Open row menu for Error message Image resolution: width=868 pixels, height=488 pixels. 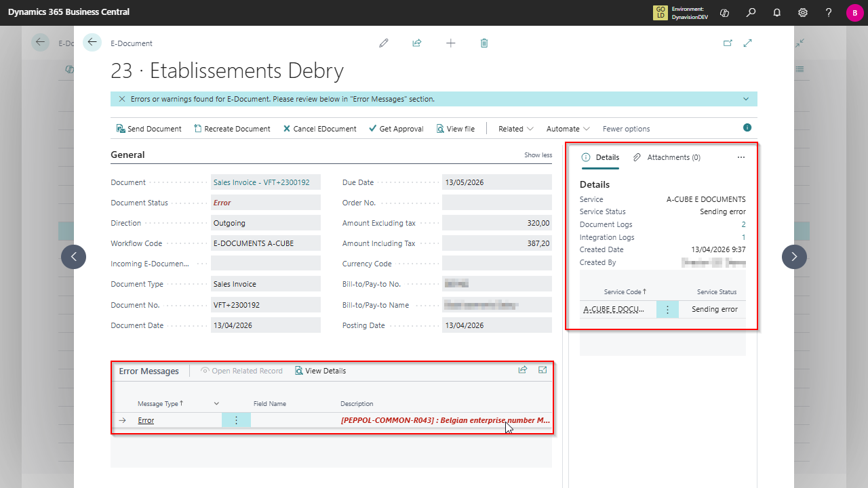pos(236,420)
